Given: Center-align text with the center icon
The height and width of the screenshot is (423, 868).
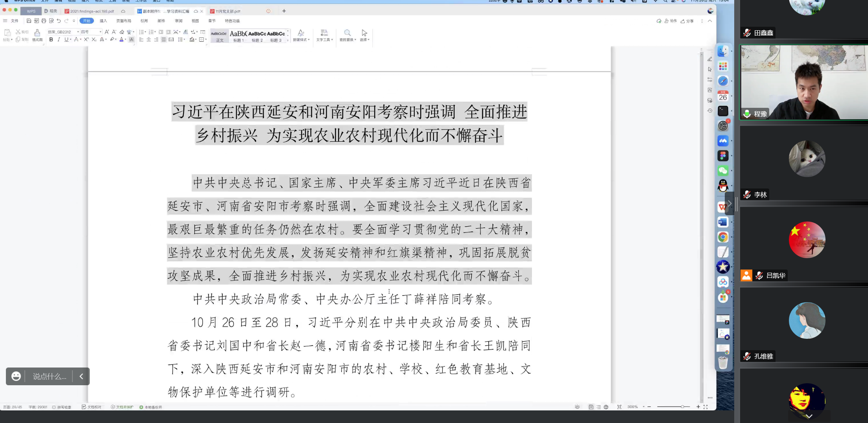Looking at the screenshot, I should 149,39.
